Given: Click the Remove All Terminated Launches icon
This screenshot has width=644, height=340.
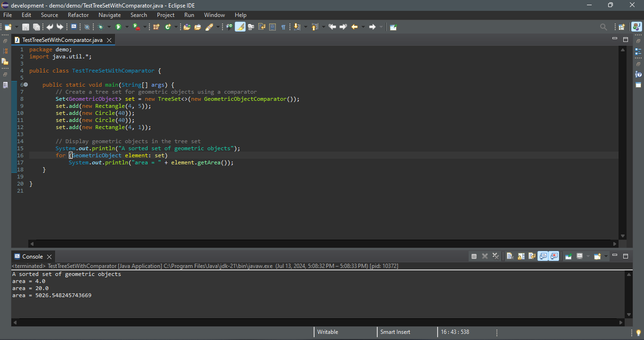Looking at the screenshot, I should pyautogui.click(x=495, y=256).
